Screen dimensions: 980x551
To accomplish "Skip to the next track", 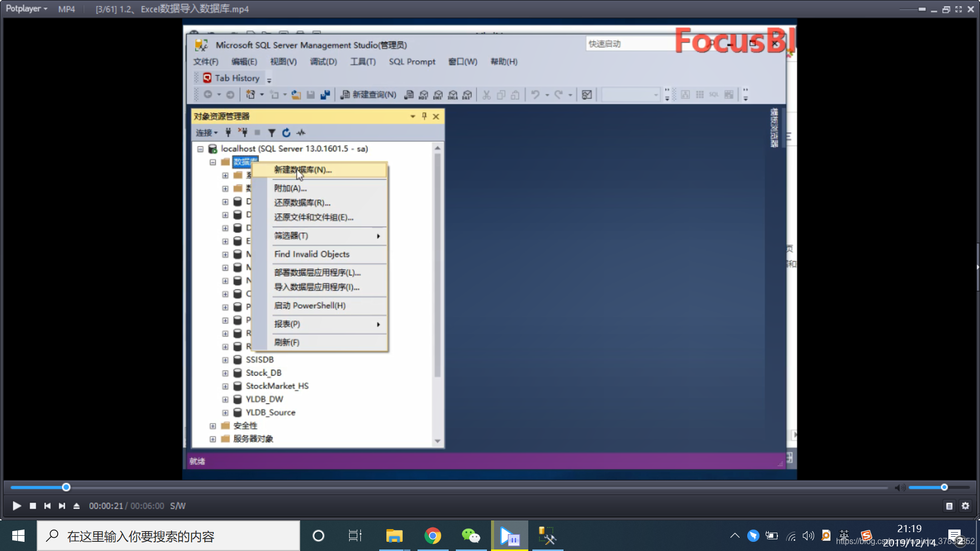I will 62,506.
